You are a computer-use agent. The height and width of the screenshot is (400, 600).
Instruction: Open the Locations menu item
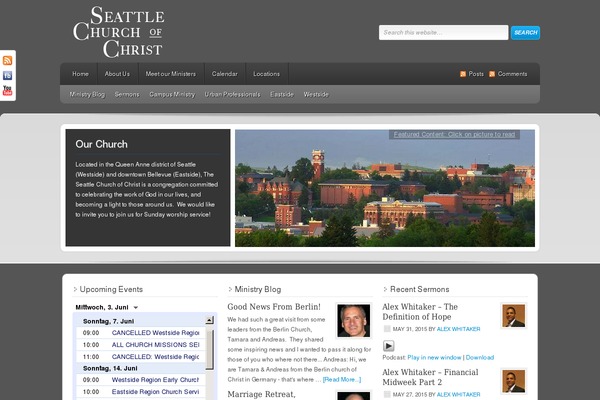(266, 74)
